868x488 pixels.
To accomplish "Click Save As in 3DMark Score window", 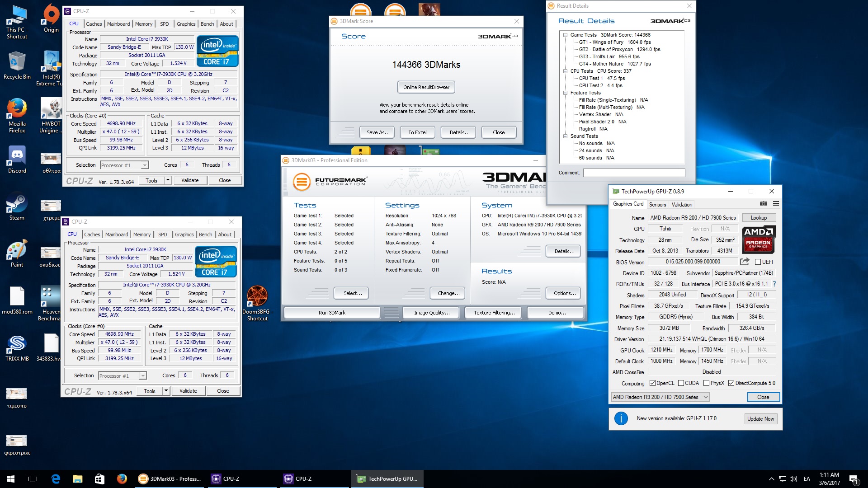I will 377,132.
